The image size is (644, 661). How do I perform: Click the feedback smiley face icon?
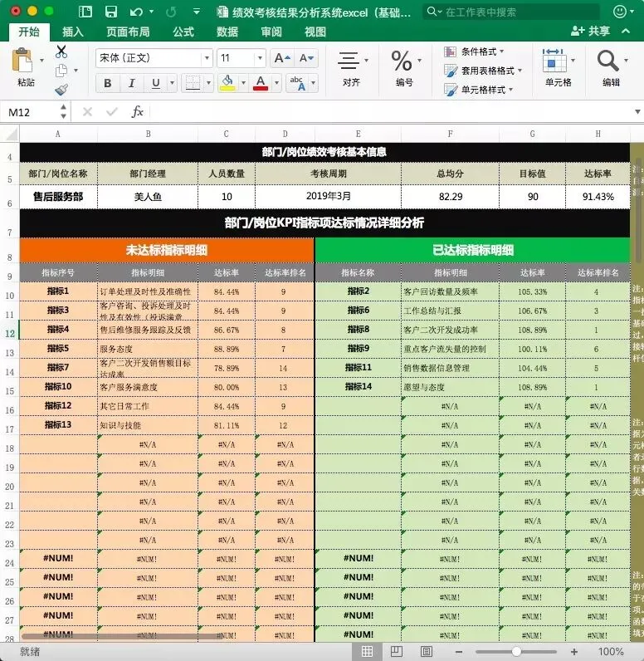(x=620, y=12)
